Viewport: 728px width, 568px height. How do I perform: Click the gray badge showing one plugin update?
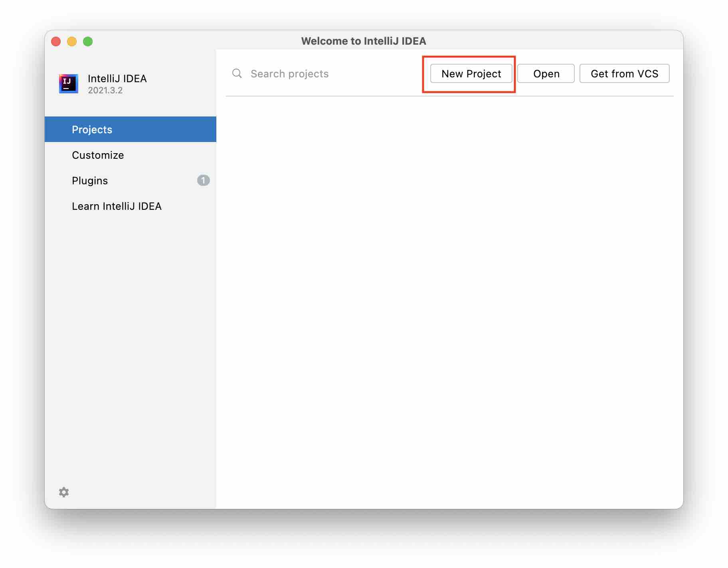204,180
